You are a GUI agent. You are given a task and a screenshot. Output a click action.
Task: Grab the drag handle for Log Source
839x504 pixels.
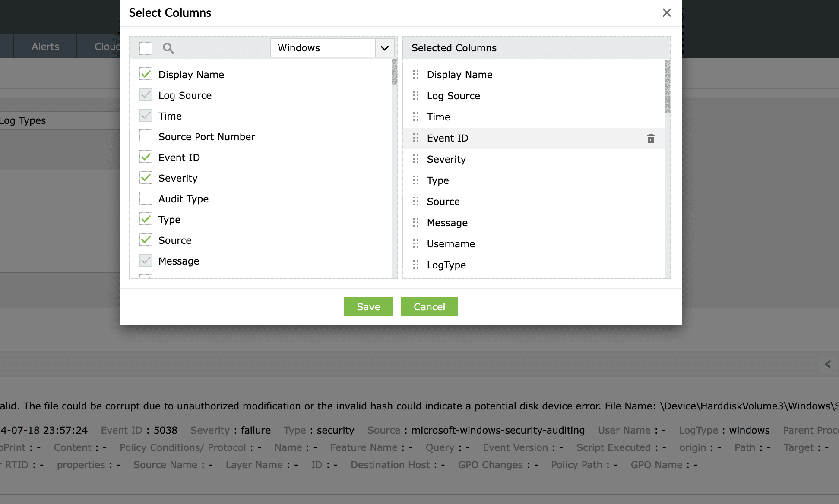coord(416,96)
